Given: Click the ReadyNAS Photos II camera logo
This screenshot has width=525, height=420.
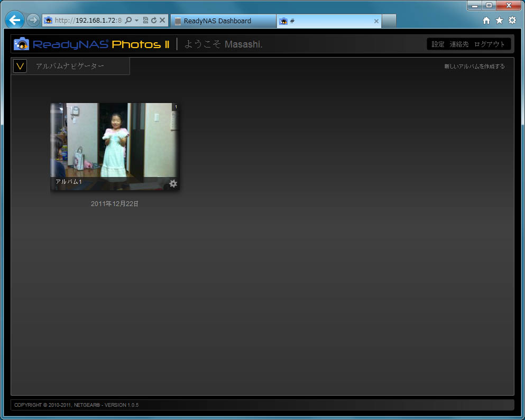Looking at the screenshot, I should [x=22, y=44].
